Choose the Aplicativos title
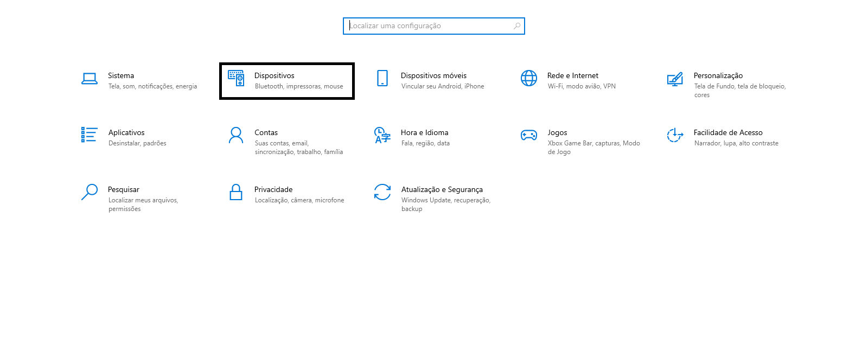The width and height of the screenshot is (868, 345). (126, 132)
